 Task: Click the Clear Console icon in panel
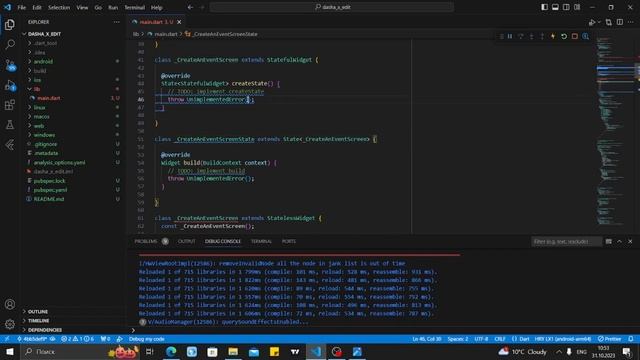(x=609, y=242)
